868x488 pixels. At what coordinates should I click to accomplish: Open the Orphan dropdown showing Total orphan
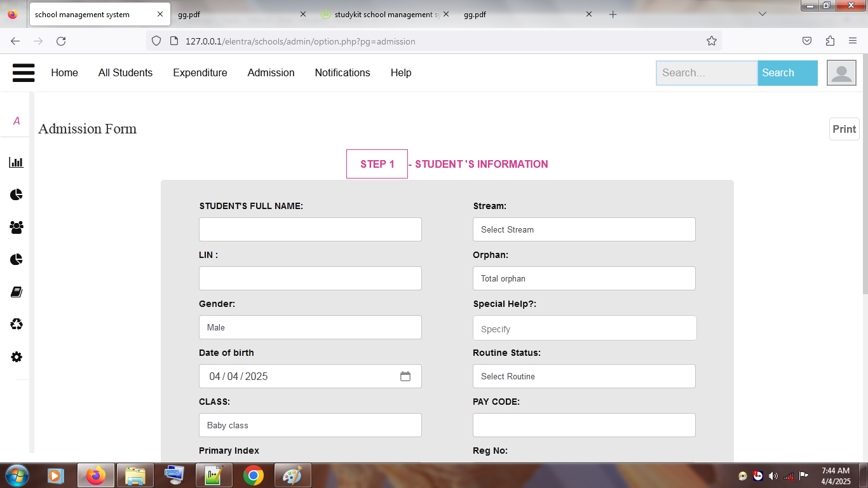[583, 278]
